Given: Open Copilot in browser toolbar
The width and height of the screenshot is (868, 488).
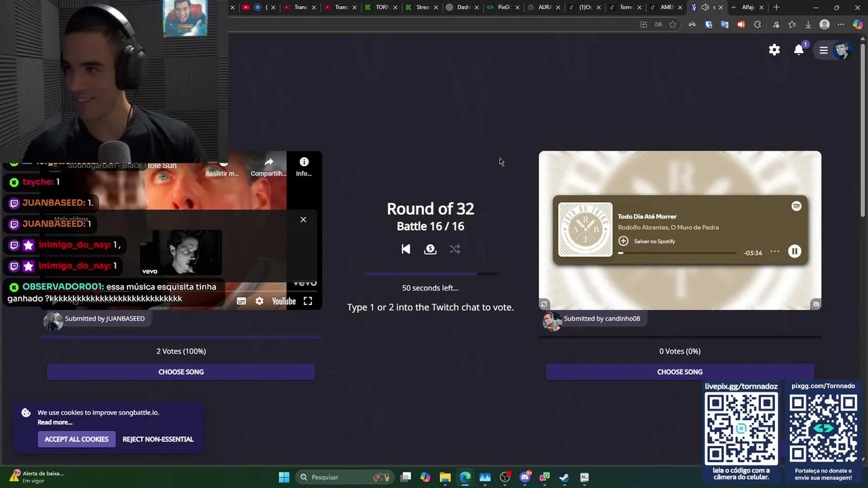Looking at the screenshot, I should pos(858,24).
